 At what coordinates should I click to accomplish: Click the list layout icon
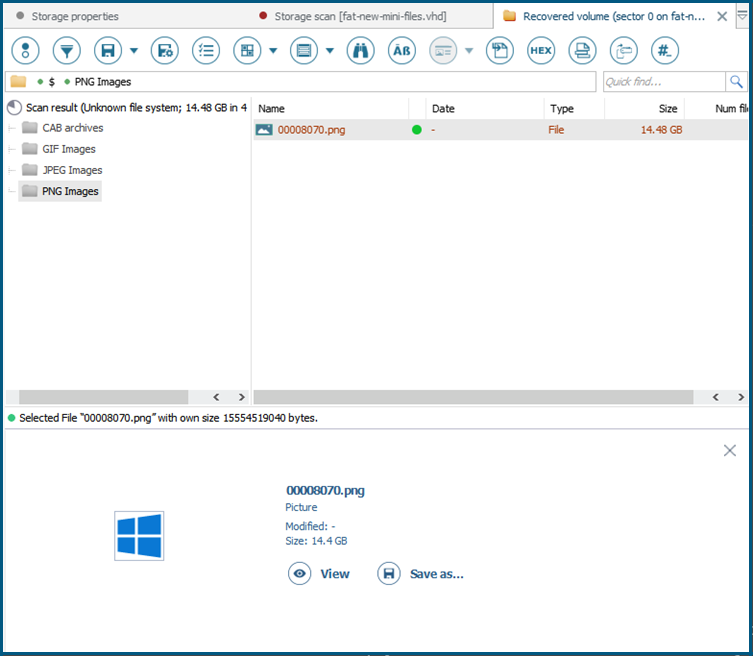tap(304, 50)
